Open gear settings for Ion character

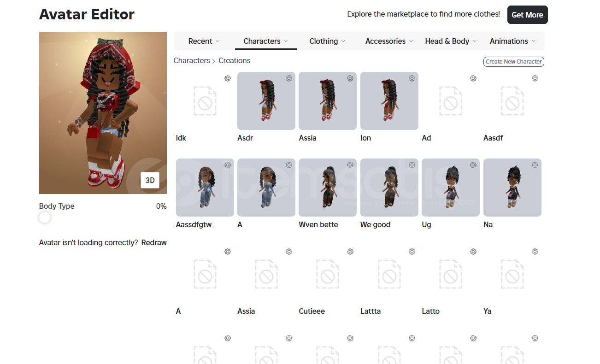412,78
